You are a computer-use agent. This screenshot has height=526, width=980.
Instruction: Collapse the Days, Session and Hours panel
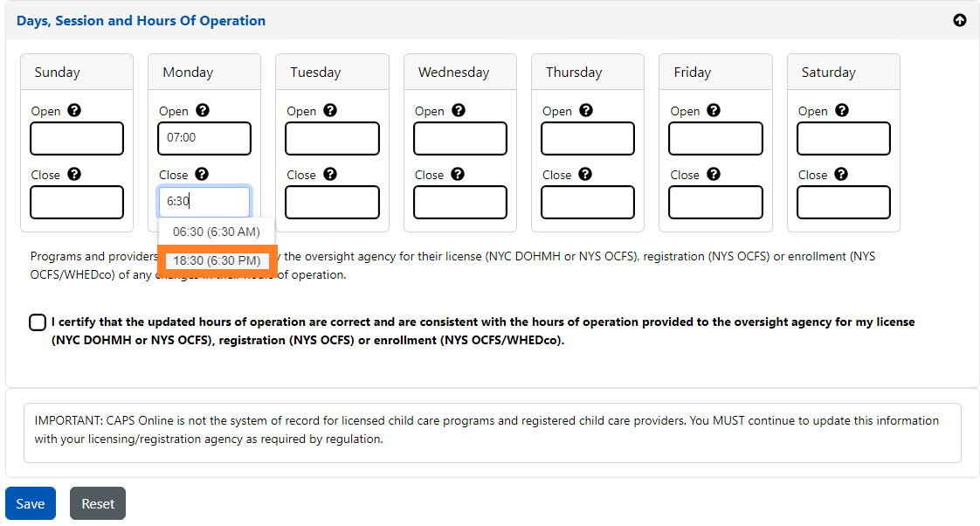point(960,20)
